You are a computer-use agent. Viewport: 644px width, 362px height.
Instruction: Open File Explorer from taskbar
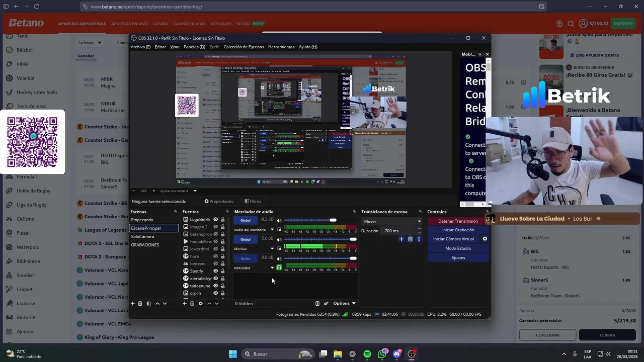pos(338,354)
